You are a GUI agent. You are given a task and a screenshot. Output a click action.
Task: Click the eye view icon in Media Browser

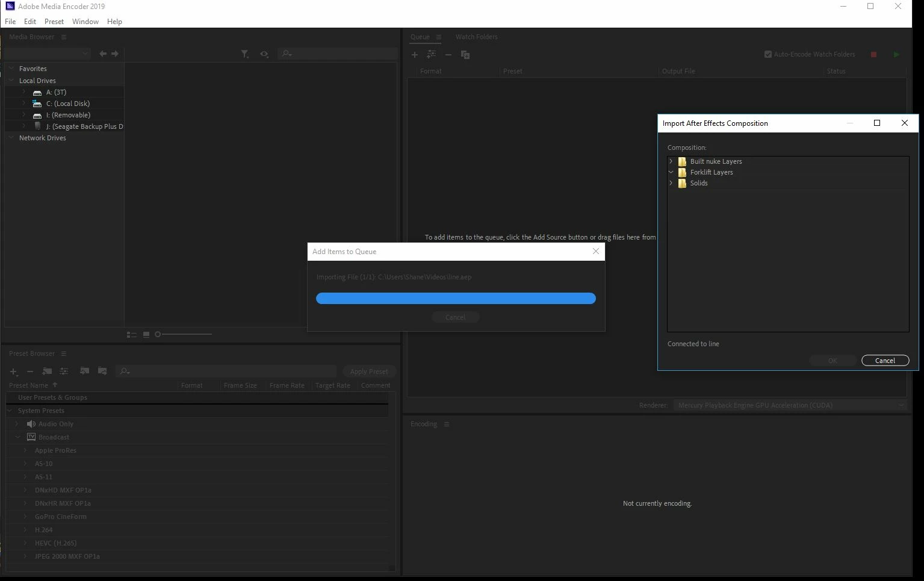pos(264,54)
